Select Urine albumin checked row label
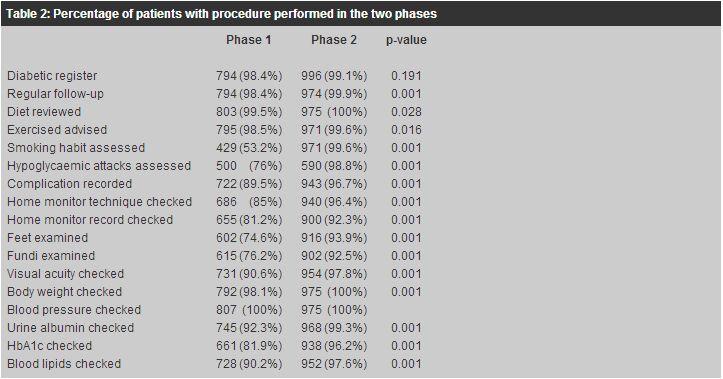The width and height of the screenshot is (723, 379). coord(71,327)
